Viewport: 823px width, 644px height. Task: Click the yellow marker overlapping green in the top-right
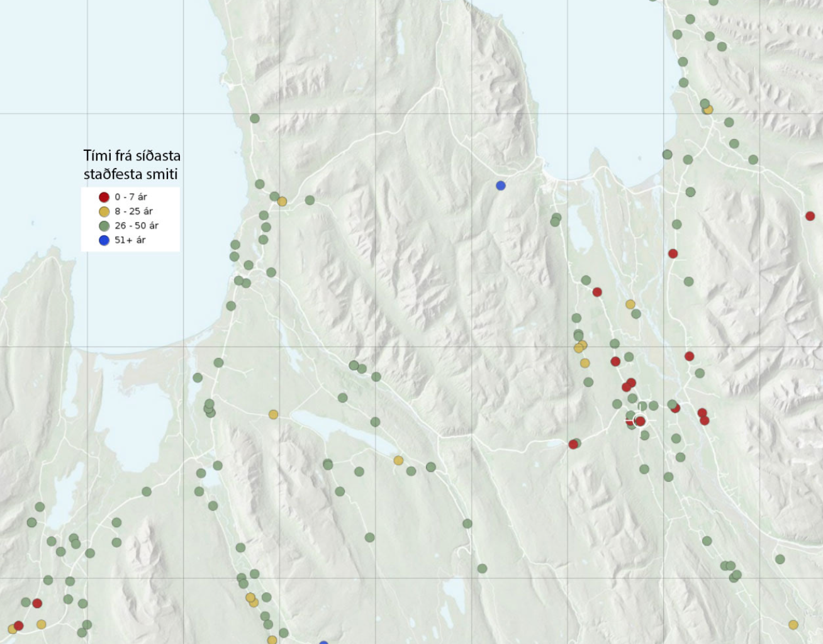[708, 109]
